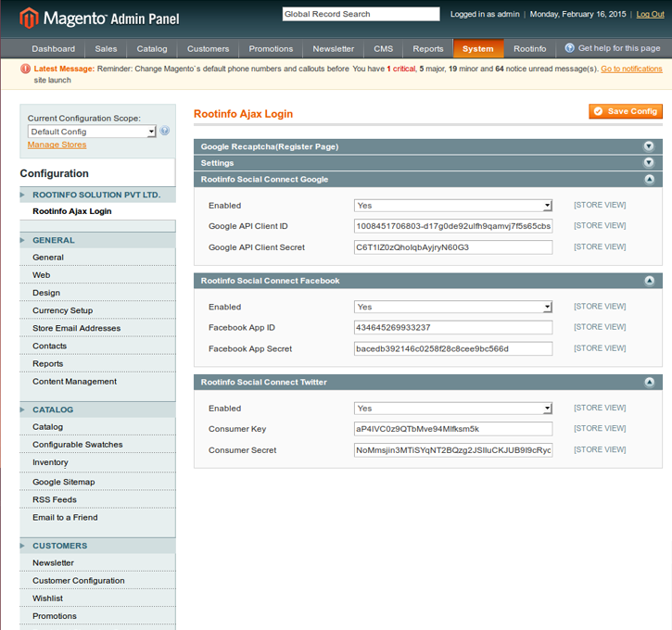Toggle the CUSTOMERS sidebar group
The image size is (672, 630).
pos(97,546)
